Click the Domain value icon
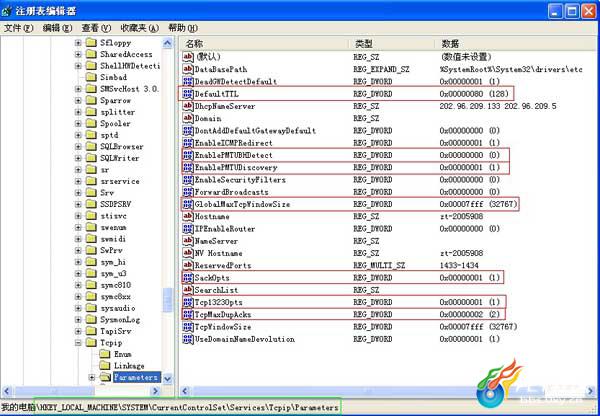The image size is (600, 416). [188, 118]
